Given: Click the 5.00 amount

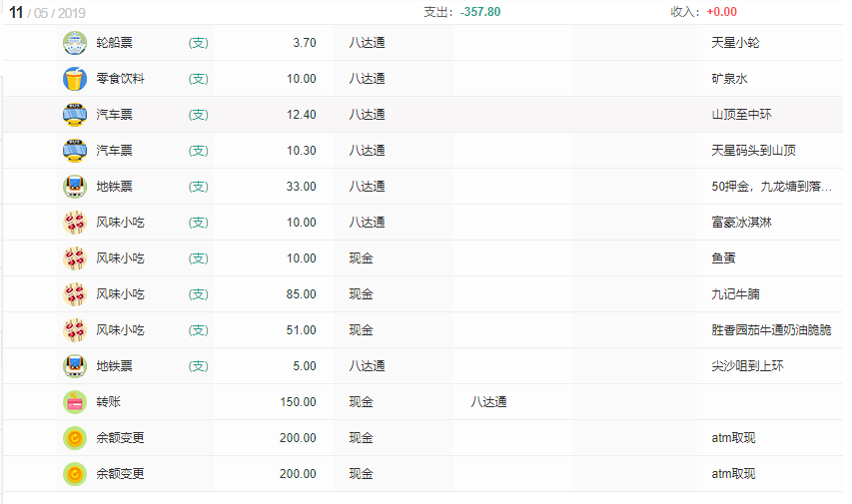Looking at the screenshot, I should click(305, 365).
